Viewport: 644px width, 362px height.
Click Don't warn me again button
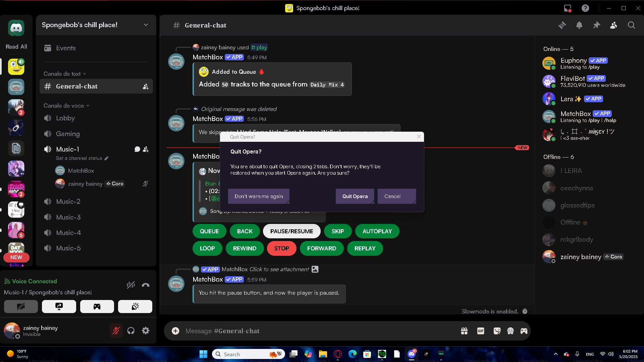pos(259,196)
